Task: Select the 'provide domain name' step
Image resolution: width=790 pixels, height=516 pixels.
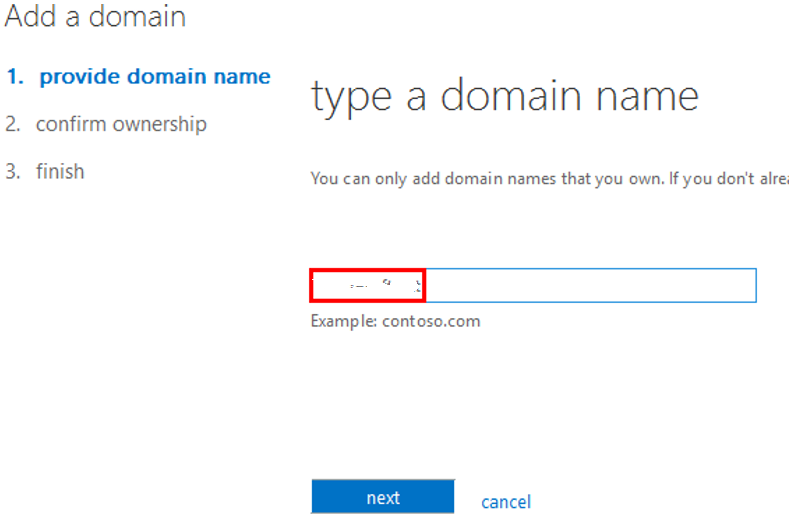Action: click(154, 77)
